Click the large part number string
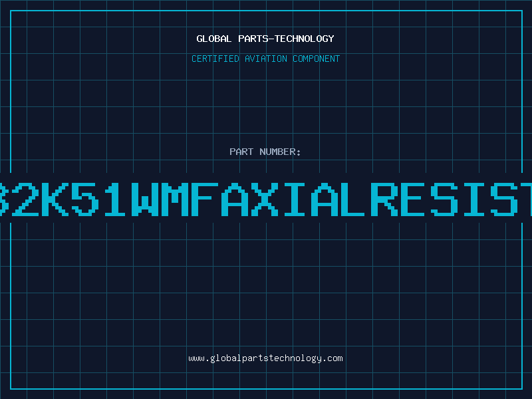Image resolution: width=532 pixels, height=399 pixels. tap(266, 199)
